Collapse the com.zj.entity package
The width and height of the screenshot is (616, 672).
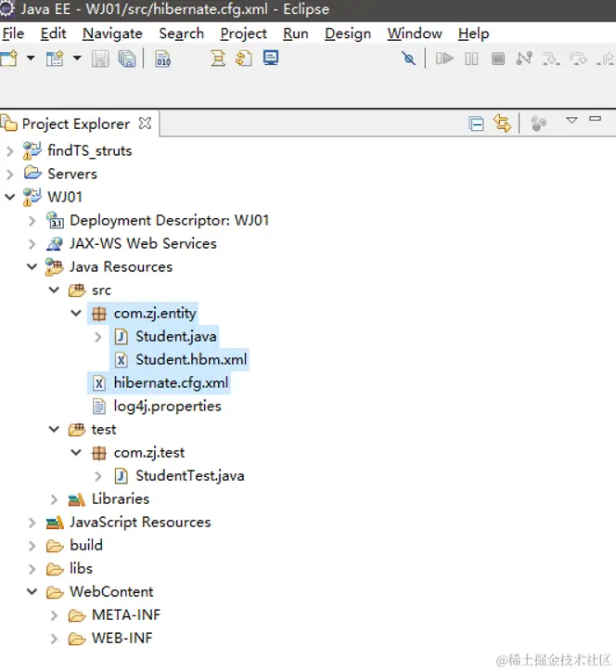[76, 313]
